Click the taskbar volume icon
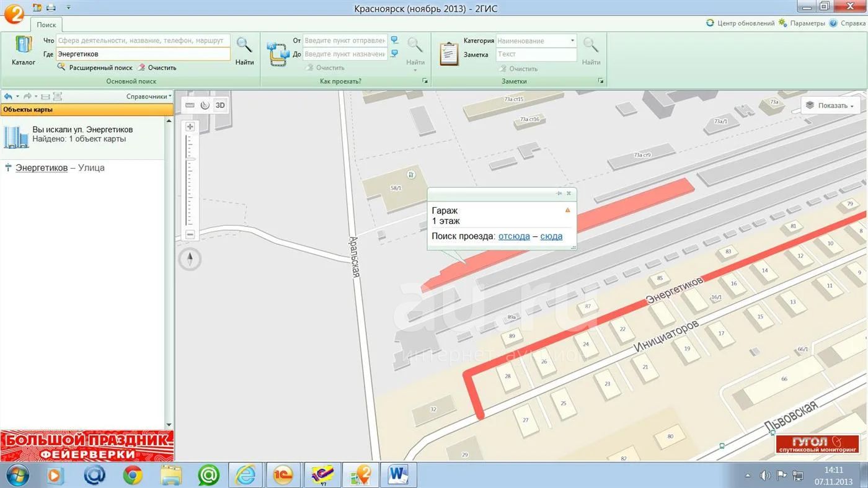 click(x=765, y=476)
